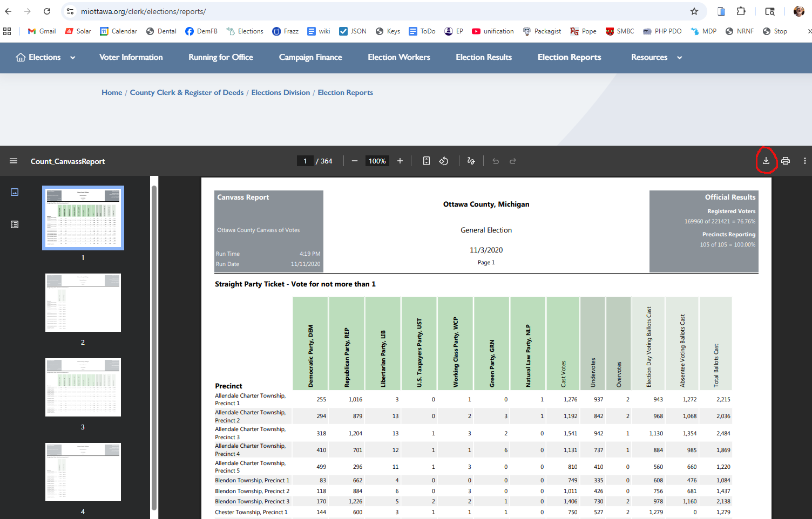Print the PDF document
This screenshot has width=812, height=519.
[786, 161]
